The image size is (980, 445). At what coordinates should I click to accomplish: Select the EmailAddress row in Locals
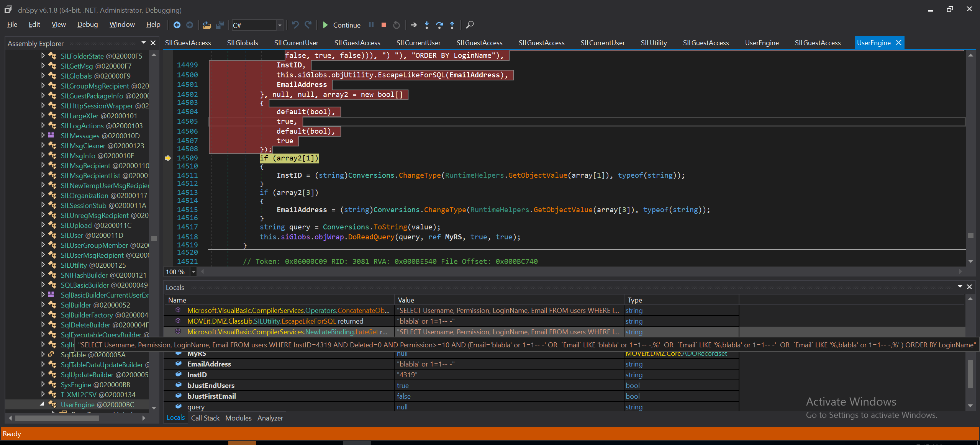[209, 364]
